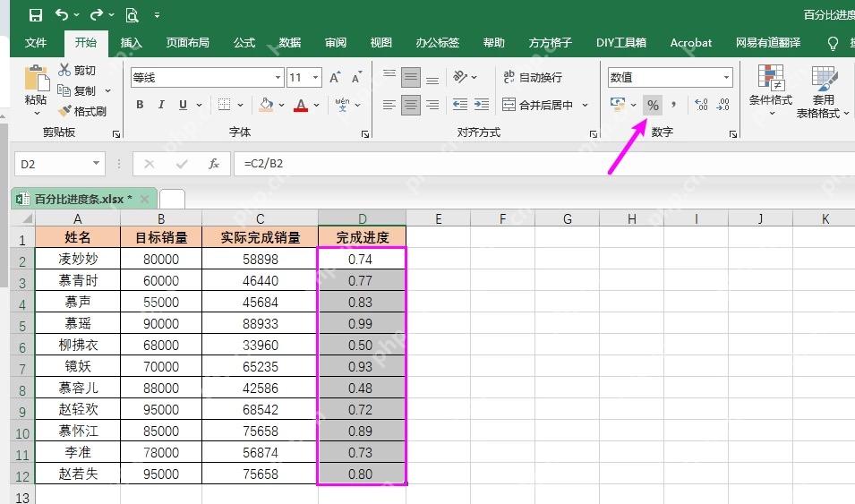
Task: Apply borders to cells
Action: 224,105
